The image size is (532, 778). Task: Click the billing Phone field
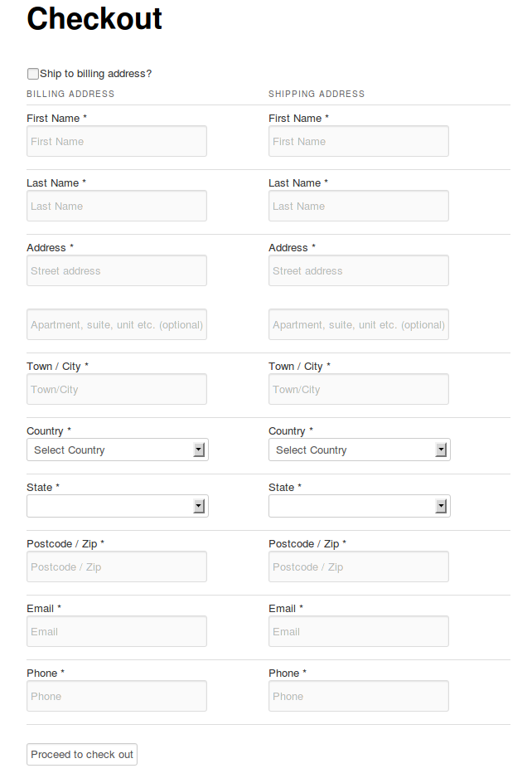click(116, 696)
